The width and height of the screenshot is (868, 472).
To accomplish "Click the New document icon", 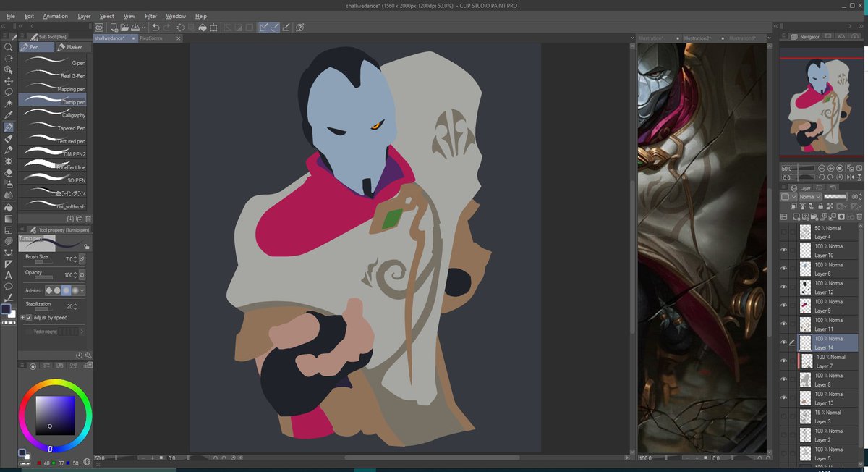I will pos(112,28).
